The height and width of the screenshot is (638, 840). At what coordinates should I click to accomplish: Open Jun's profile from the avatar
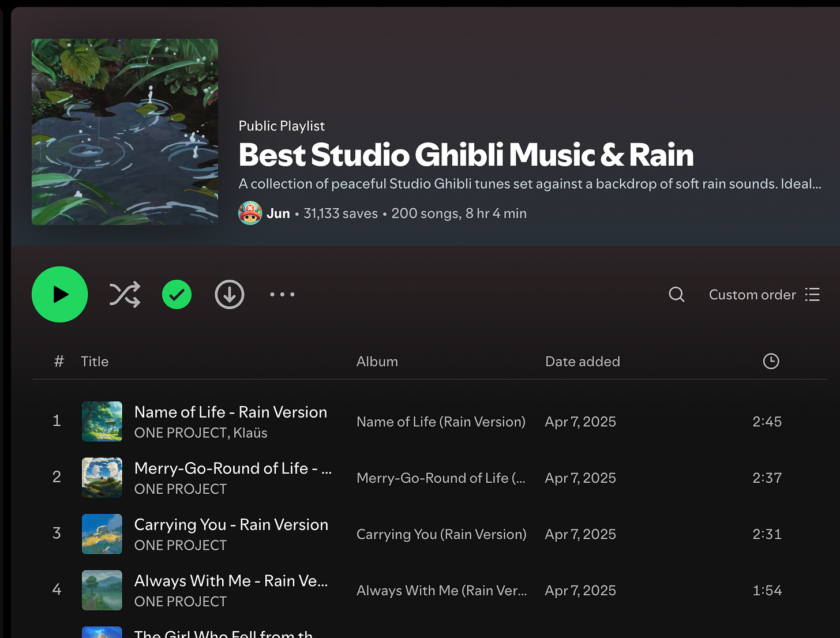[x=250, y=213]
